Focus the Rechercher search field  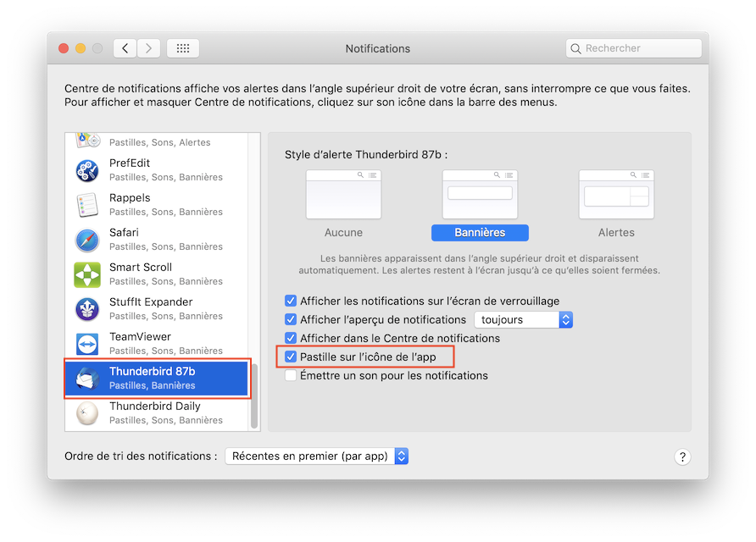[x=634, y=48]
